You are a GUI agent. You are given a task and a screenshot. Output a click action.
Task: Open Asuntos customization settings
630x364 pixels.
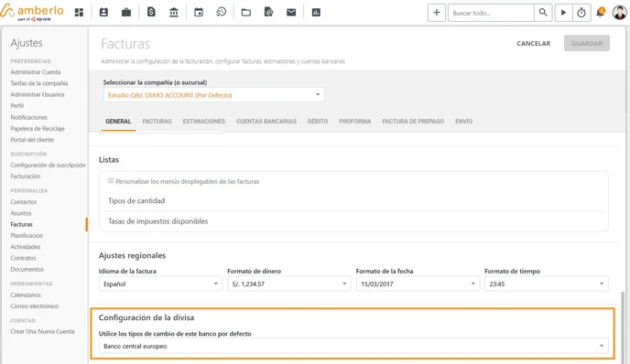pyautogui.click(x=21, y=213)
